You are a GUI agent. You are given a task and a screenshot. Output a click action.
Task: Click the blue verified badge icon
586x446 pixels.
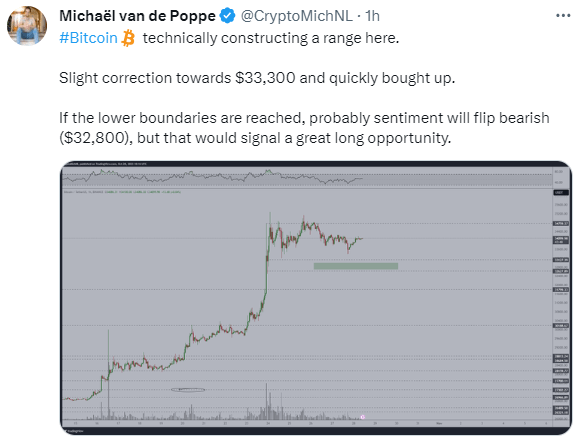(227, 16)
